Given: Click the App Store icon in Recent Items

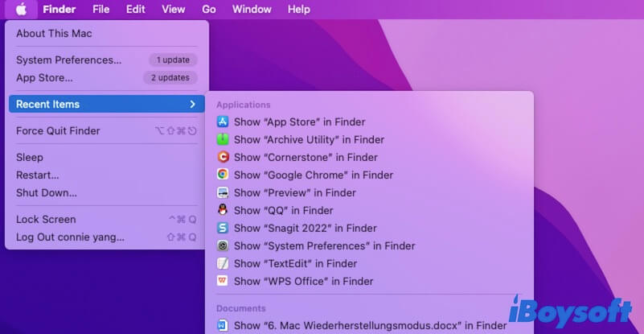Looking at the screenshot, I should point(223,122).
